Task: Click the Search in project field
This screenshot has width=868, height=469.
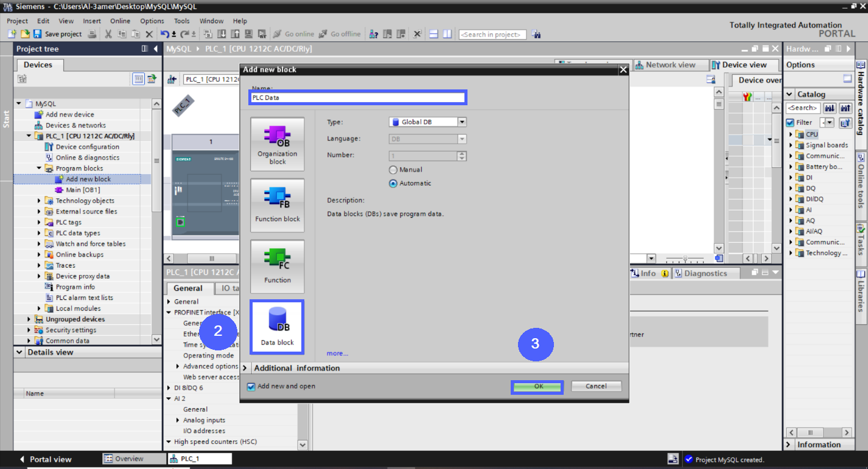Action: (x=492, y=35)
